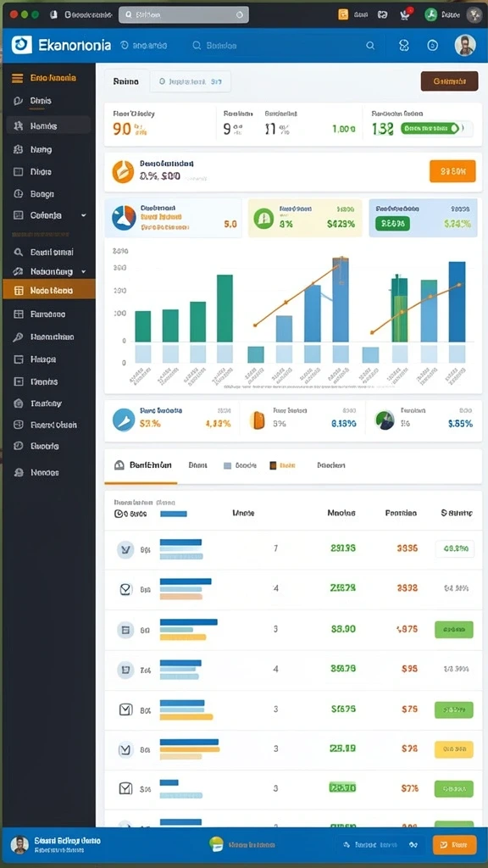Click the magnifier icon in blue header
The height and width of the screenshot is (868, 488).
pyautogui.click(x=370, y=46)
